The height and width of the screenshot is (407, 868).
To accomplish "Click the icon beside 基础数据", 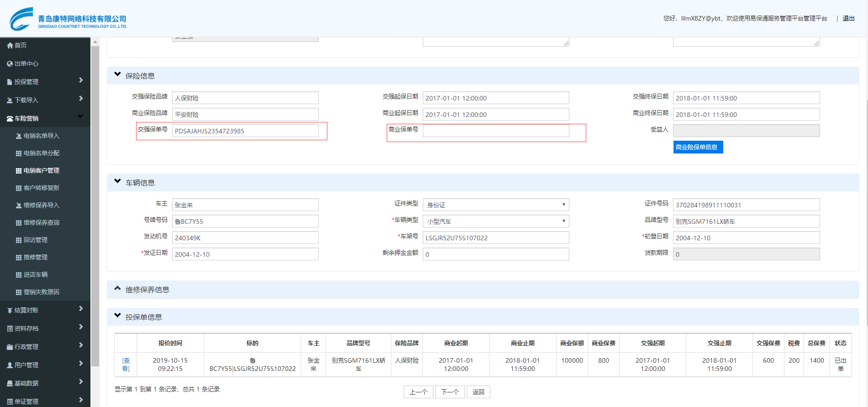I will tap(10, 383).
